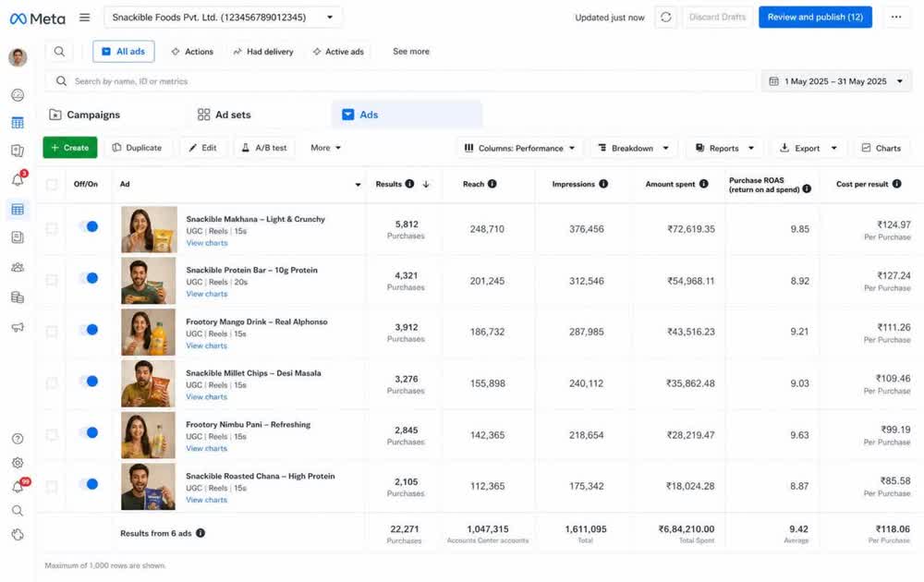Toggle off Frootory Nimbu Pani ad
The width and height of the screenshot is (924, 582).
click(x=89, y=432)
